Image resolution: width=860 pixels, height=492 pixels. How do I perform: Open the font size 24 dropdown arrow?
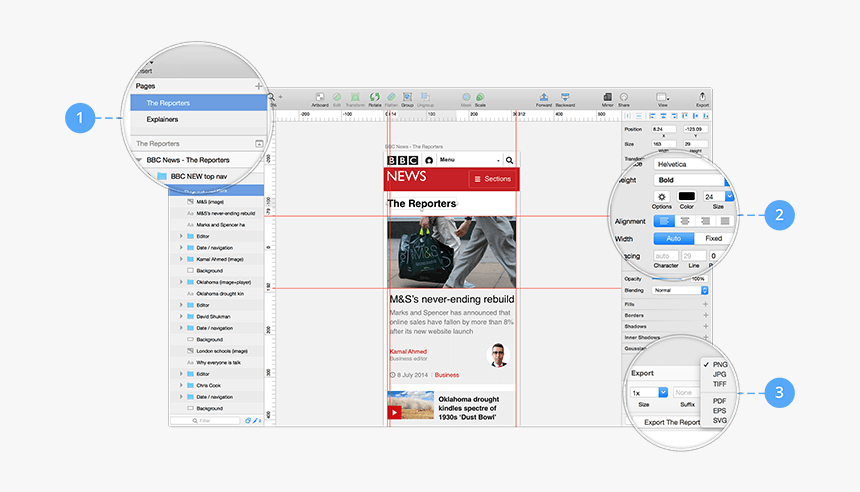729,196
